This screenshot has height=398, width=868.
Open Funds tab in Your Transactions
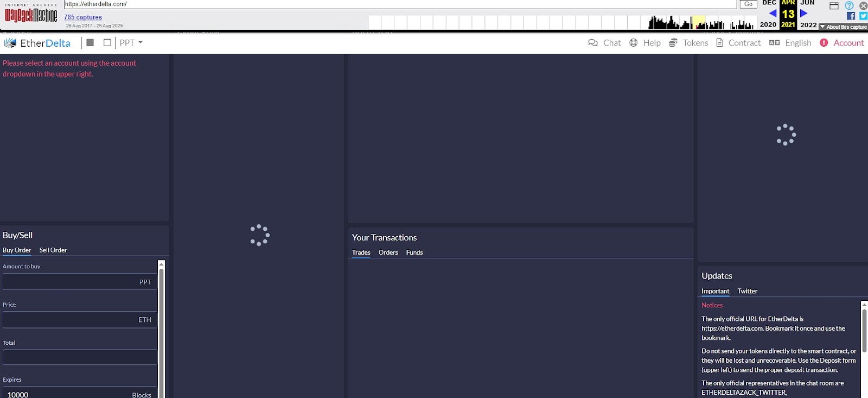coord(414,252)
